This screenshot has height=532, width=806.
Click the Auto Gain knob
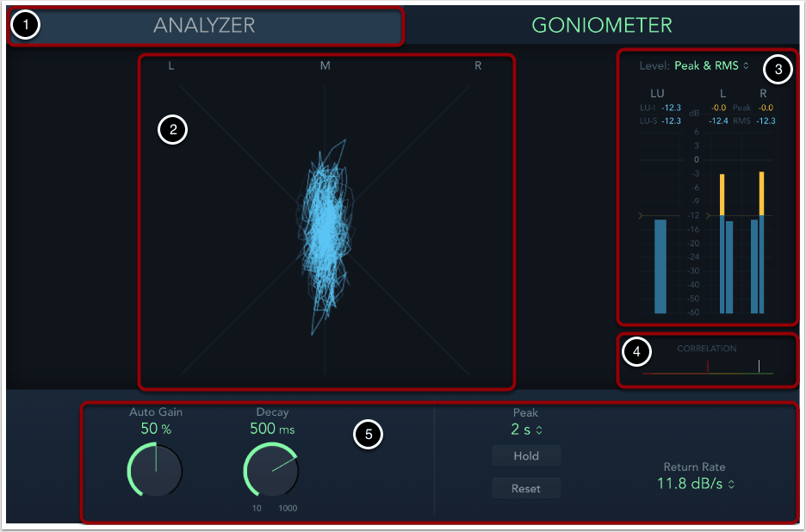(155, 470)
